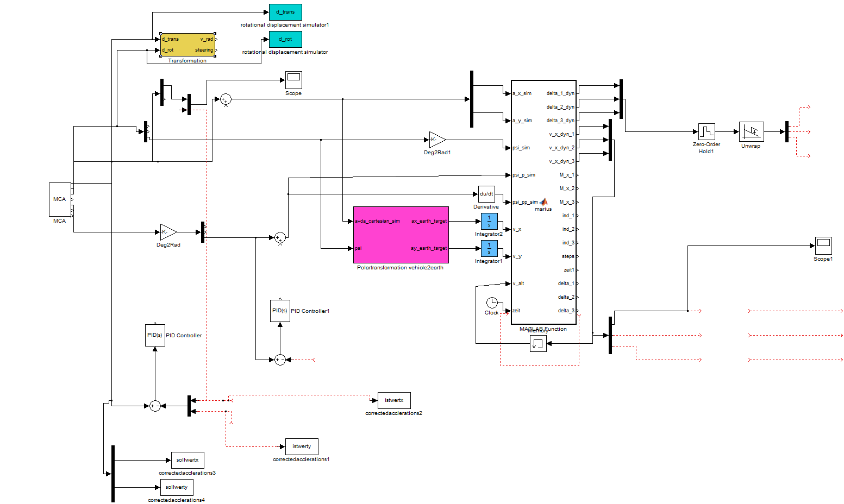Select the Scope block near top
The height and width of the screenshot is (504, 844).
pos(293,80)
